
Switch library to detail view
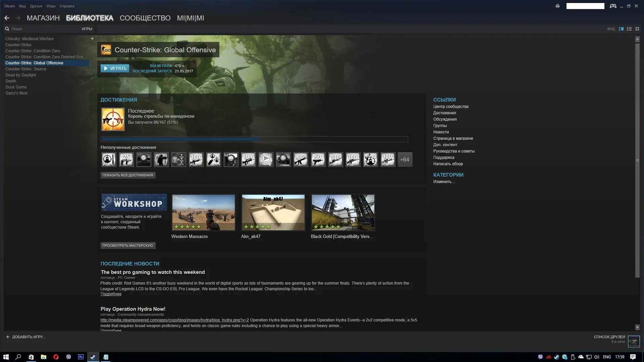[x=621, y=29]
